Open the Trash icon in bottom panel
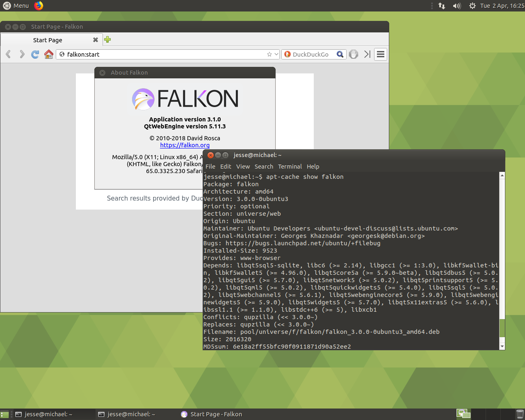This screenshot has height=420, width=525. [520, 414]
